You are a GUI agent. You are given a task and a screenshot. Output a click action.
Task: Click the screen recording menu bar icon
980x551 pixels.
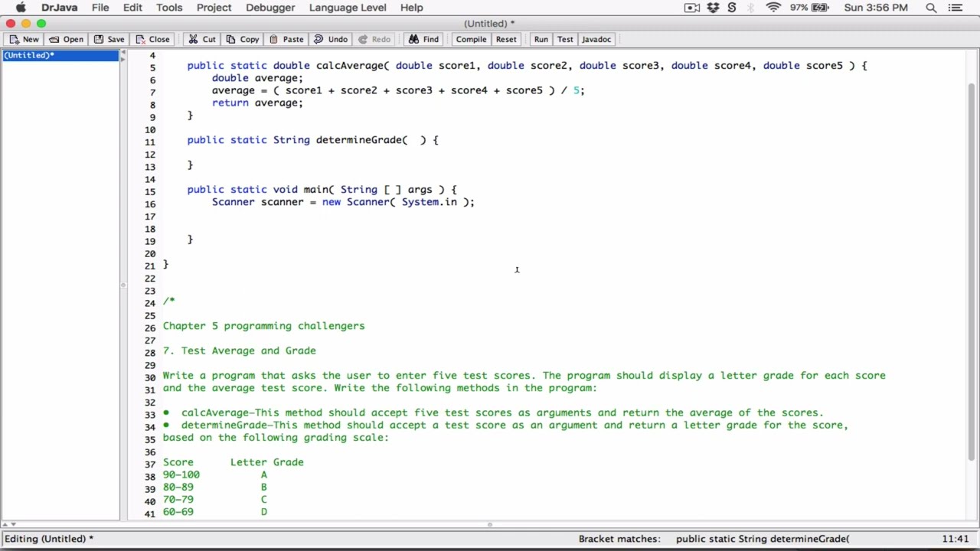tap(692, 8)
